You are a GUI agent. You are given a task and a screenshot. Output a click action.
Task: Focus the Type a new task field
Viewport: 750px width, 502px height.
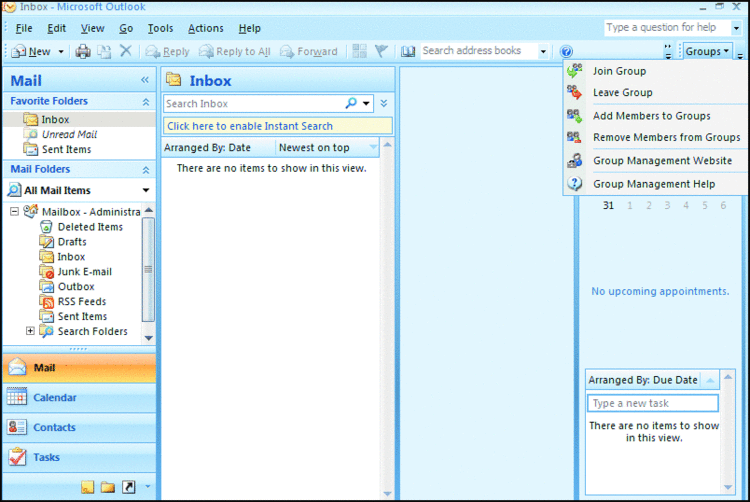tap(653, 403)
